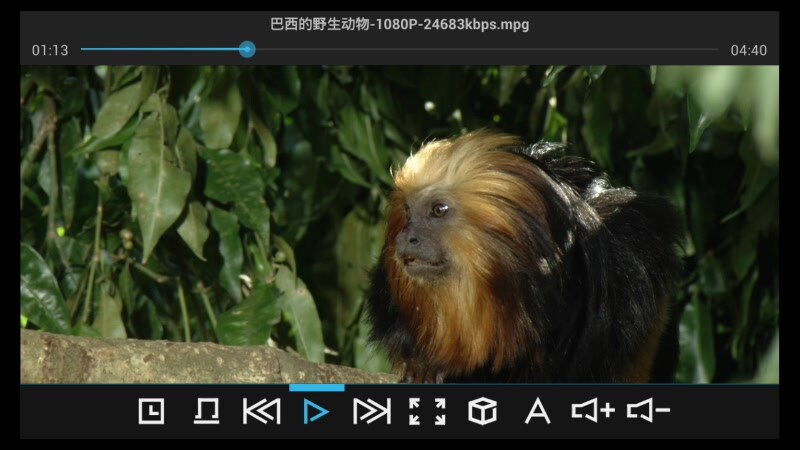
Task: Click the total duration 04:40 label
Action: (748, 50)
